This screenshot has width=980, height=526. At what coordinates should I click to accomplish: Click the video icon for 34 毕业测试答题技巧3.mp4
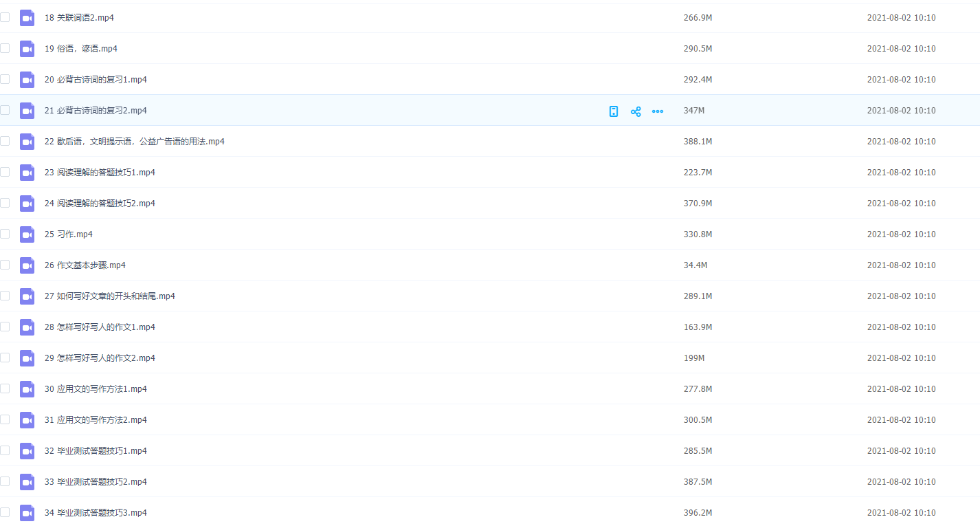tap(27, 513)
